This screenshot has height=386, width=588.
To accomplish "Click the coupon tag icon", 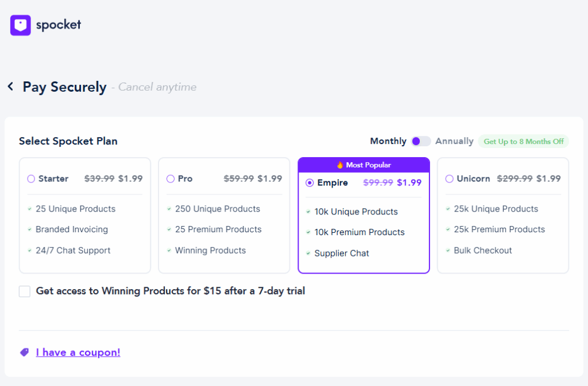I will (24, 352).
